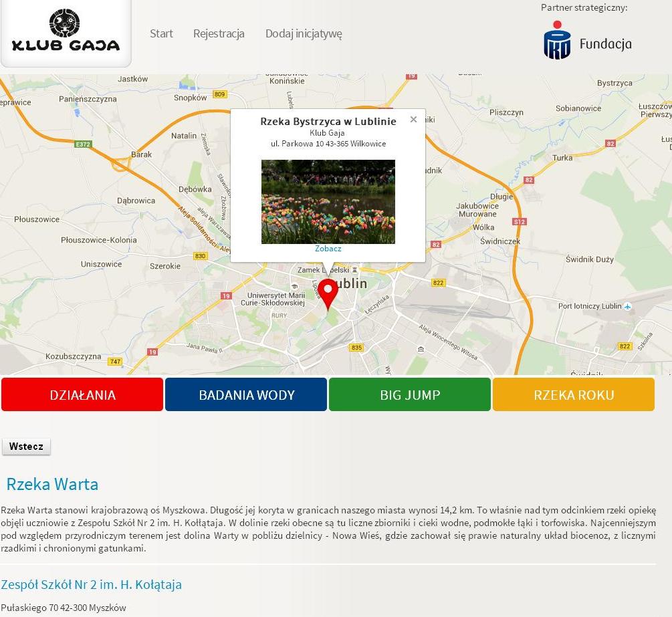Screen dimensions: 672x617
Task: Click the Dąbrowica map label
Action: [136, 201]
